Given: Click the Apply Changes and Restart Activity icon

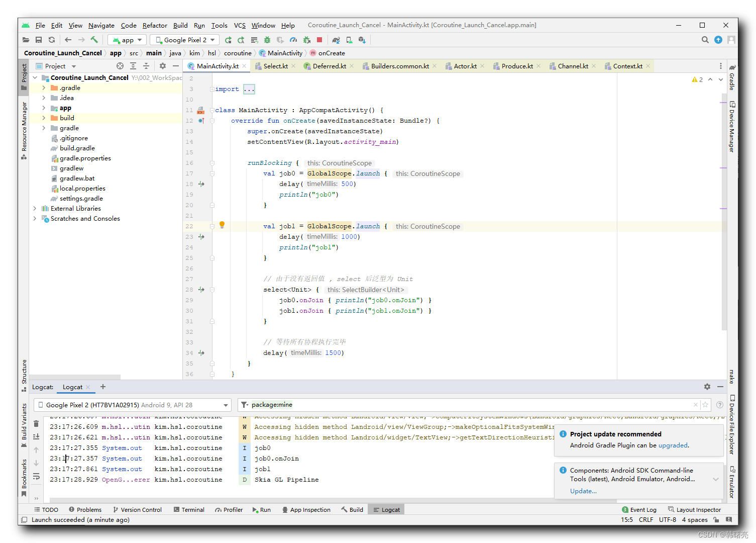Looking at the screenshot, I should pos(241,40).
